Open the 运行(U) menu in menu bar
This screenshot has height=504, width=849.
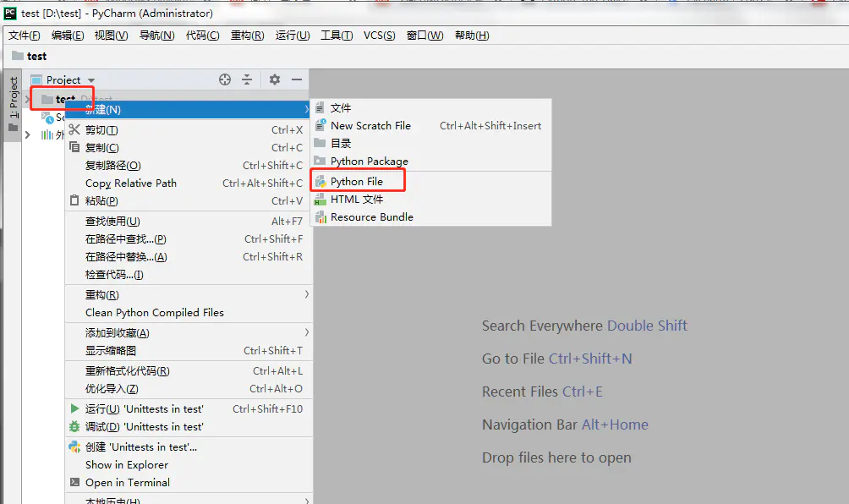(293, 36)
